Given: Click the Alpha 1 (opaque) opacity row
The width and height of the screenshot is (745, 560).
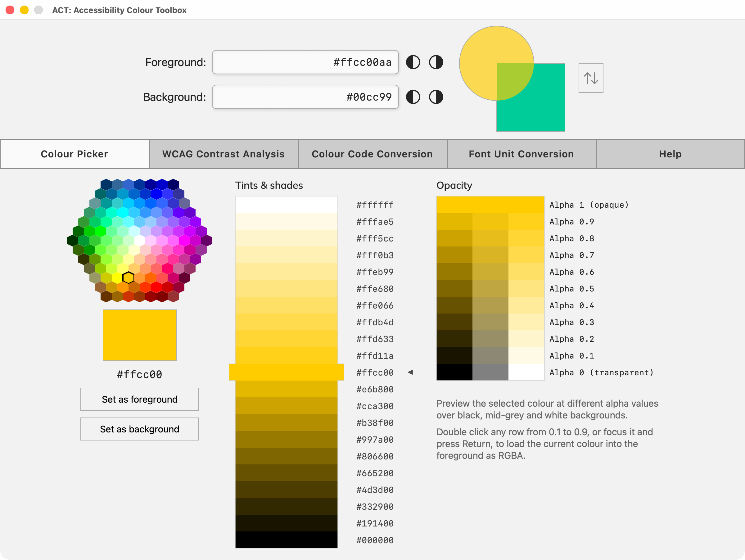Looking at the screenshot, I should click(x=490, y=205).
